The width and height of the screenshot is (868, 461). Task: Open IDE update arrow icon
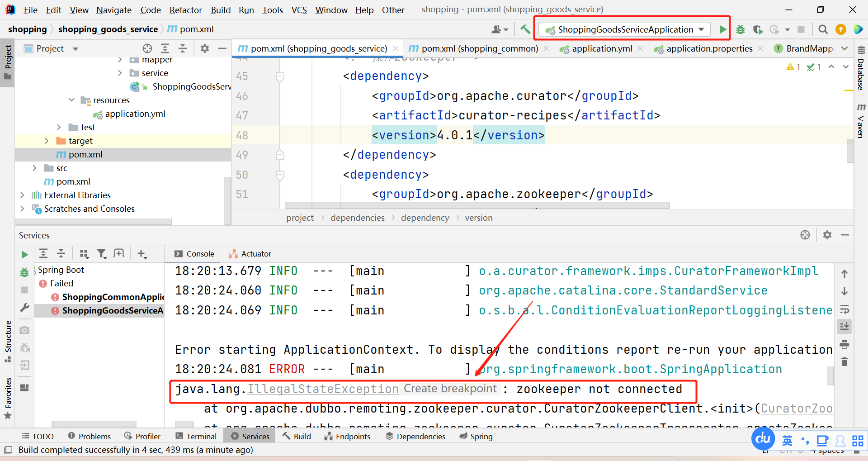pyautogui.click(x=841, y=29)
